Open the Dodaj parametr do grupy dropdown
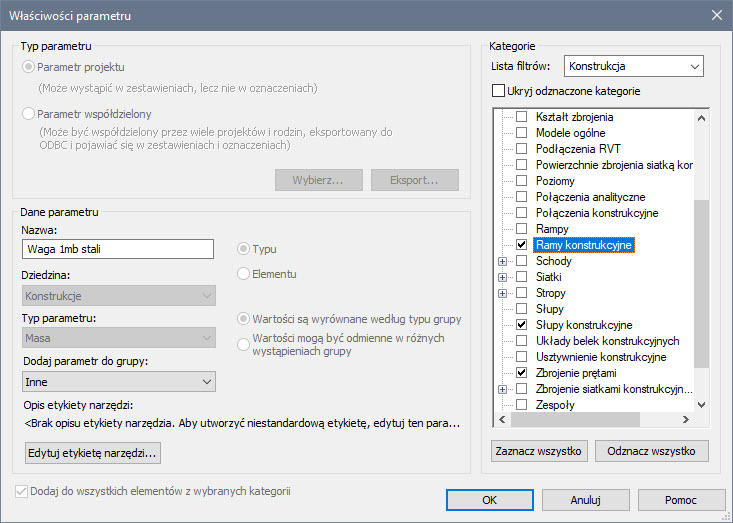The image size is (733, 523). 118,381
